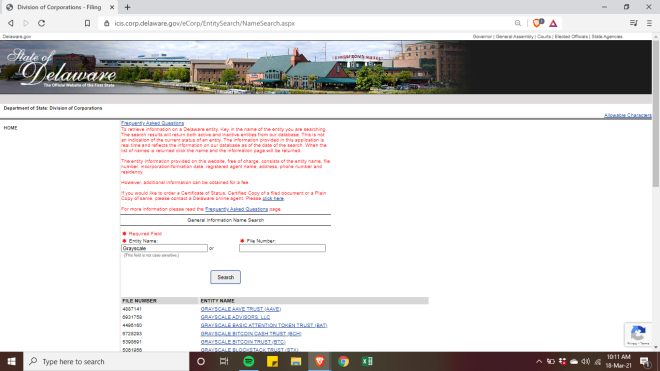Open Task View on taskbar
Viewport: 660px width, 371px height.
[224, 362]
